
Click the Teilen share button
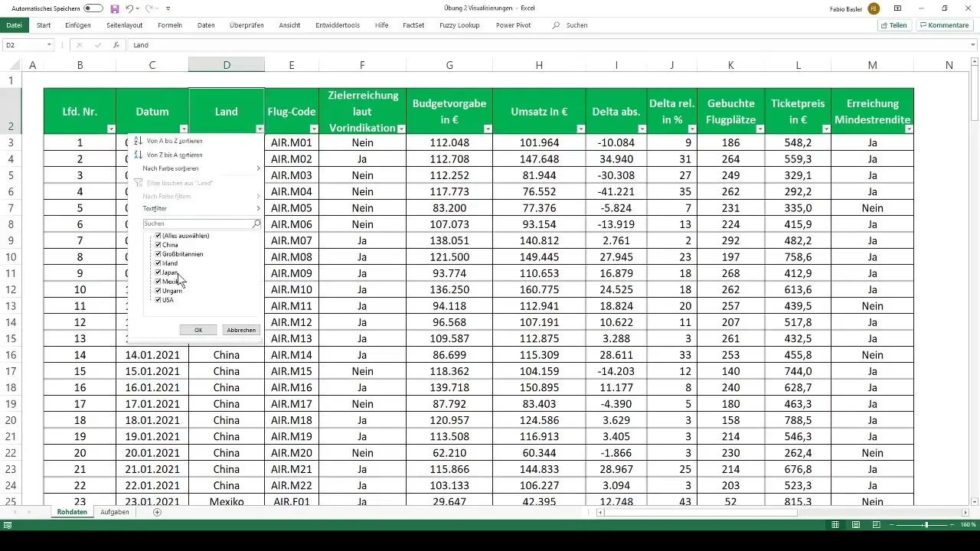click(x=894, y=25)
